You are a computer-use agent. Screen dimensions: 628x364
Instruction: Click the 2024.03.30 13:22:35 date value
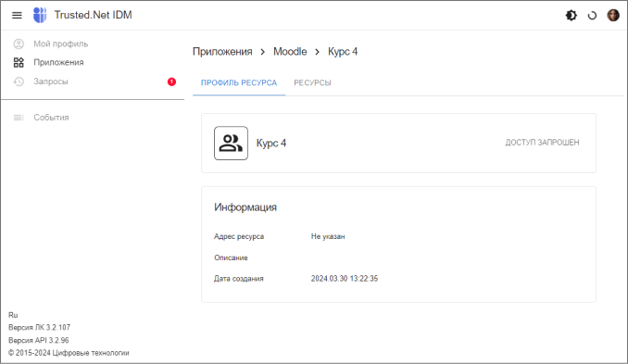click(345, 279)
